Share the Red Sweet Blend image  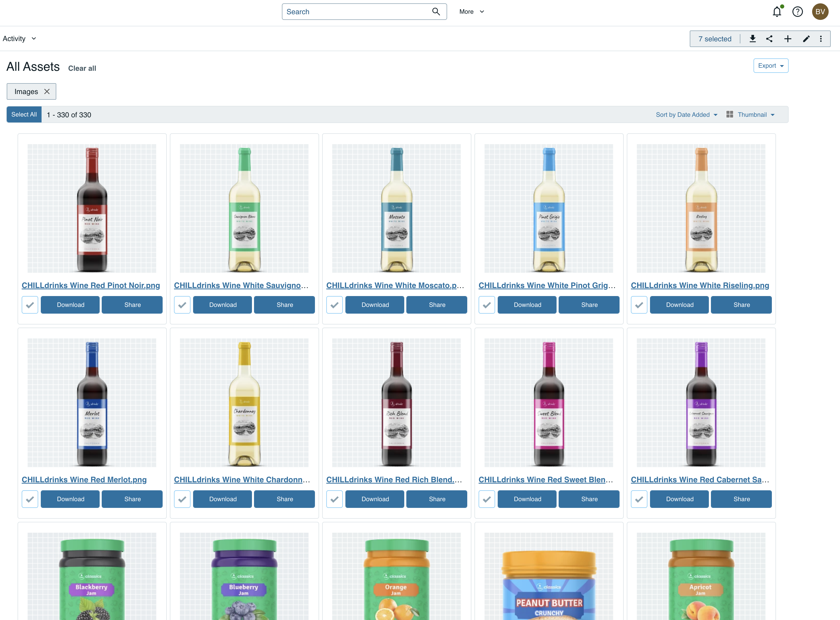[x=589, y=499]
